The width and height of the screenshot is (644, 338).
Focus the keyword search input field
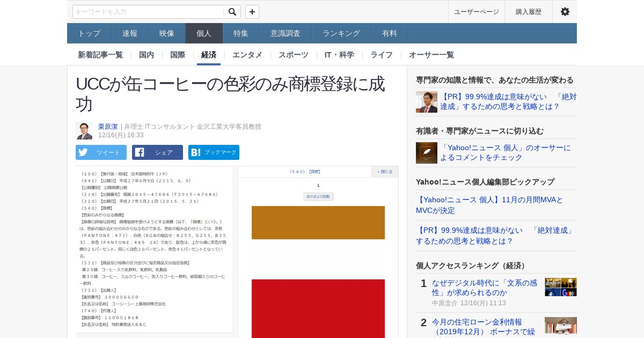click(148, 12)
